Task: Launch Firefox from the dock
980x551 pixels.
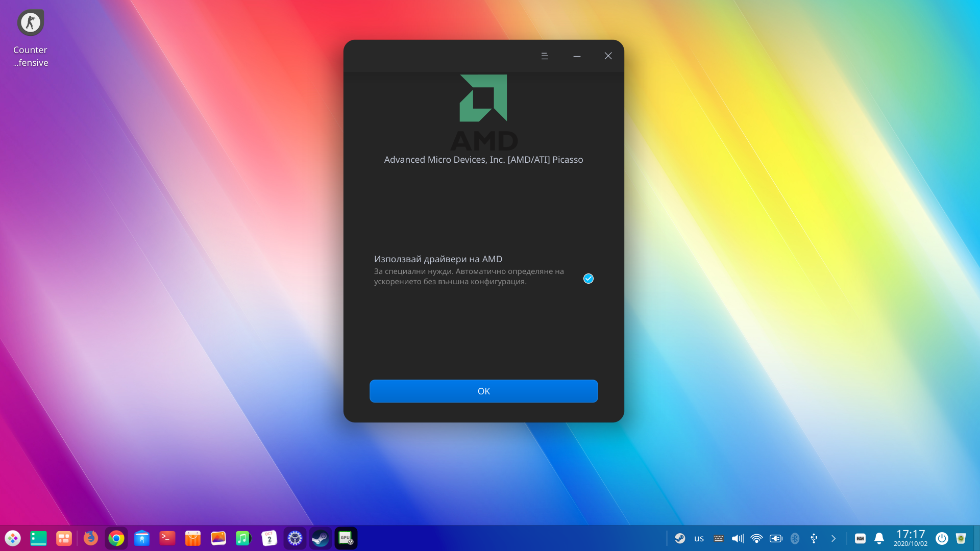Action: click(90, 538)
